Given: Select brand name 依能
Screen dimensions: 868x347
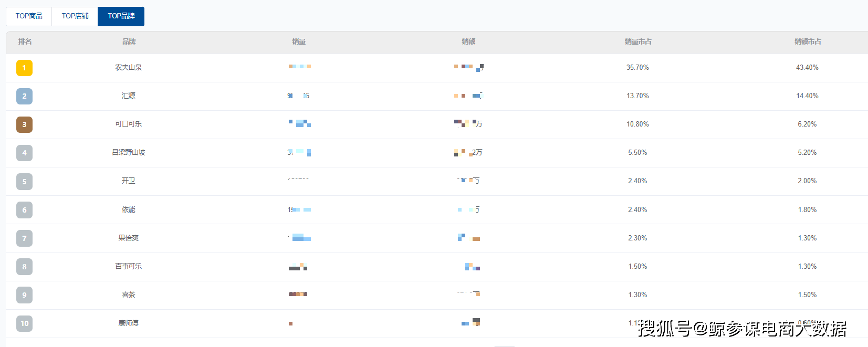Looking at the screenshot, I should (129, 209).
